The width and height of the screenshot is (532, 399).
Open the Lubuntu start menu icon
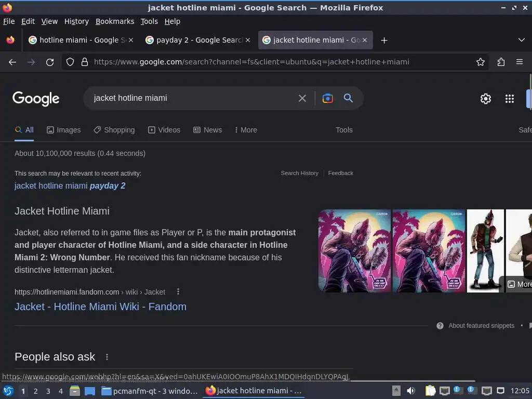click(8, 391)
